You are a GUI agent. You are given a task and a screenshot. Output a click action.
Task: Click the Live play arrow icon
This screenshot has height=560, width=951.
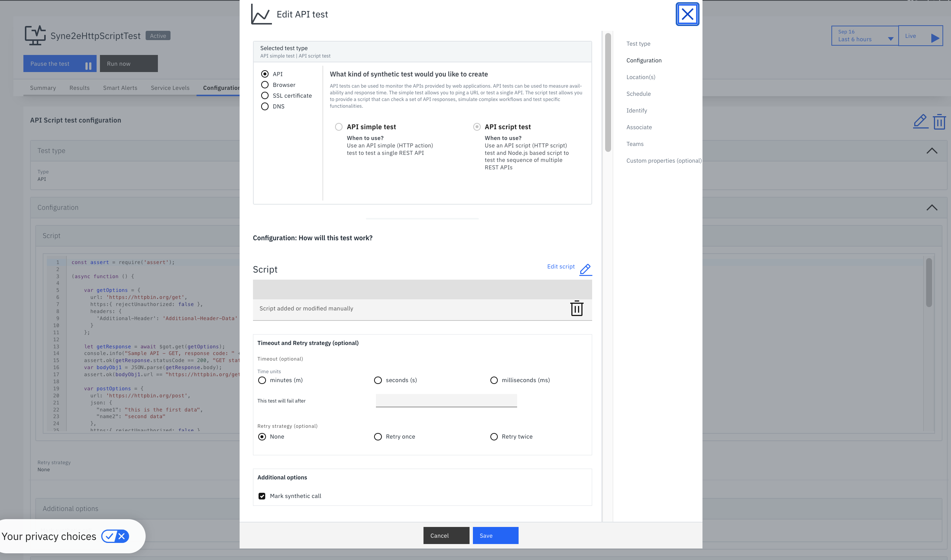(x=935, y=38)
